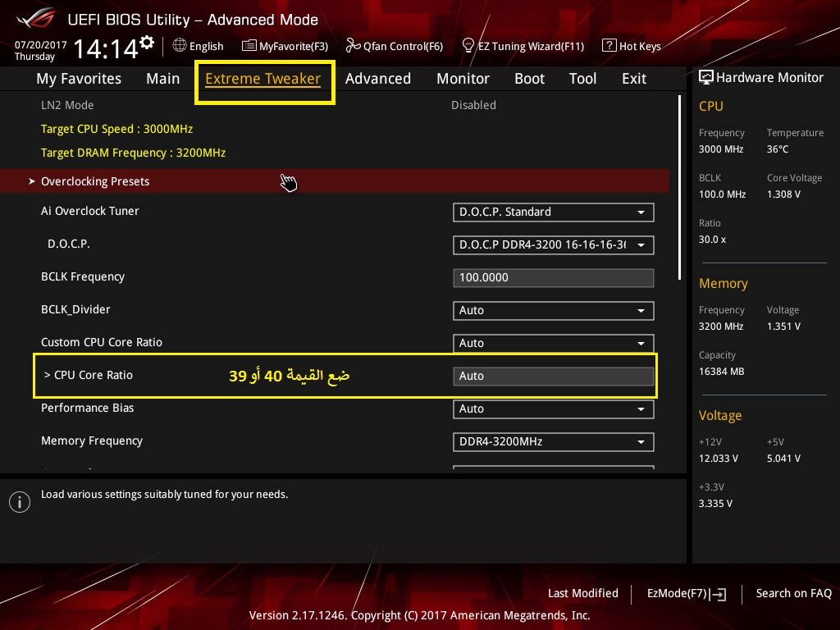Select the Extreme Tweaker tab

coord(263,79)
